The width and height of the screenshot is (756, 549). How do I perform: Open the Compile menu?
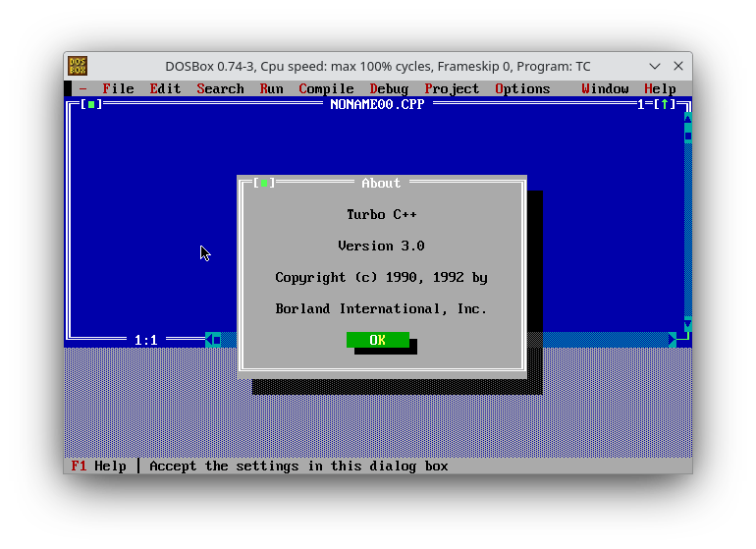tap(326, 88)
